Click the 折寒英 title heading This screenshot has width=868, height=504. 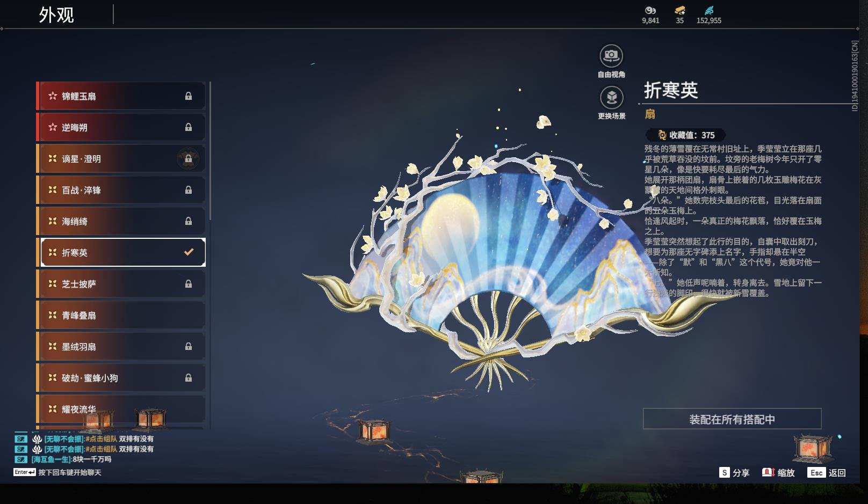pos(671,90)
